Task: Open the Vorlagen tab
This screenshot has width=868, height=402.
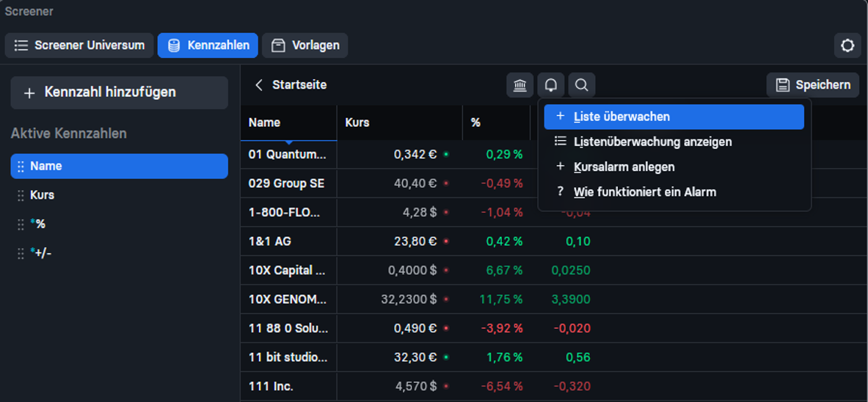Action: (x=305, y=45)
